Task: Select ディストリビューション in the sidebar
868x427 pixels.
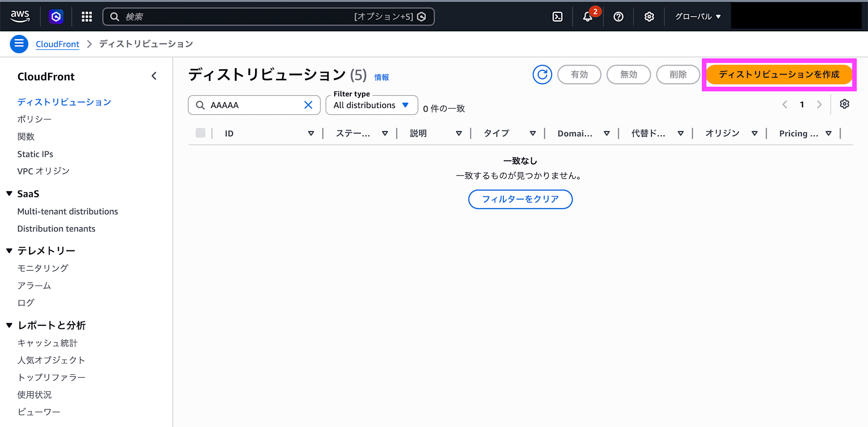Action: click(64, 102)
